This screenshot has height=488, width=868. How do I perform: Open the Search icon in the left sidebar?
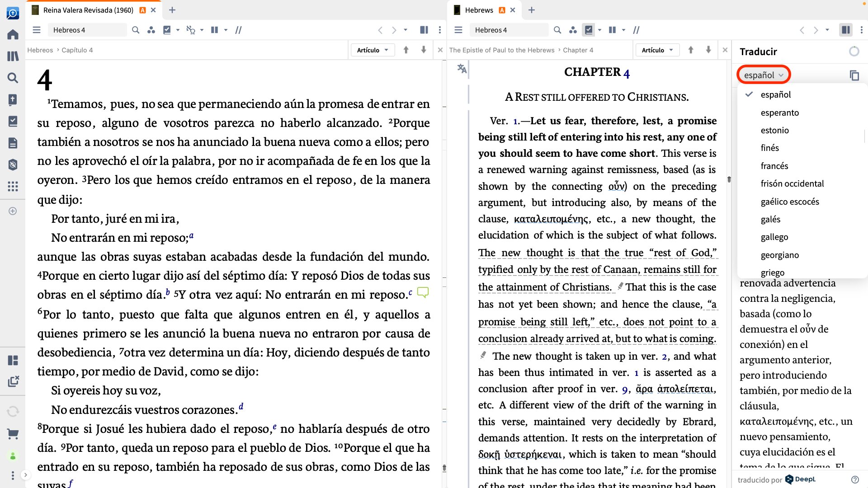pos(13,78)
